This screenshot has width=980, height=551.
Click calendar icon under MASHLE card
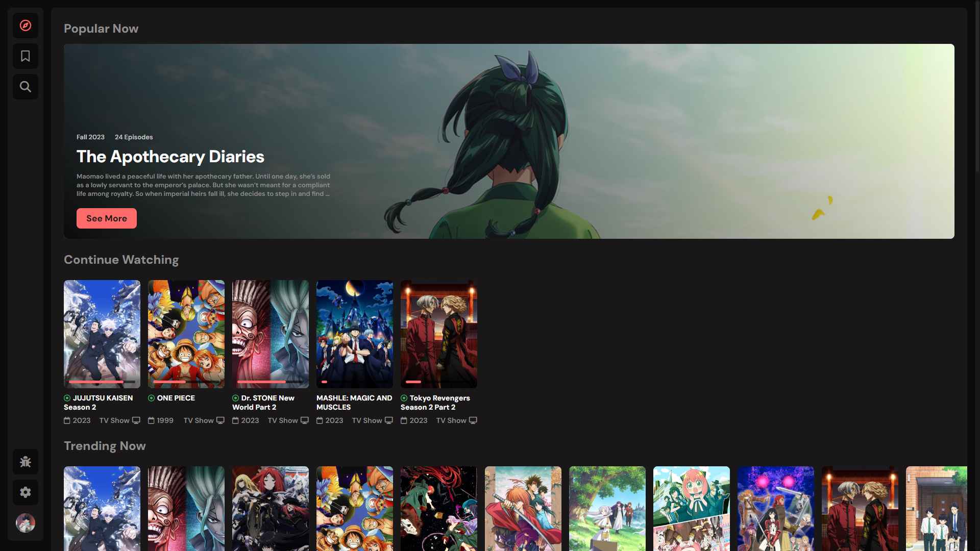point(320,420)
